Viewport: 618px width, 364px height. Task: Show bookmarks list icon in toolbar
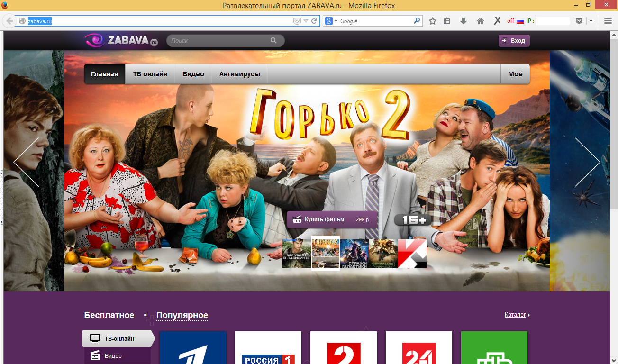[x=447, y=21]
